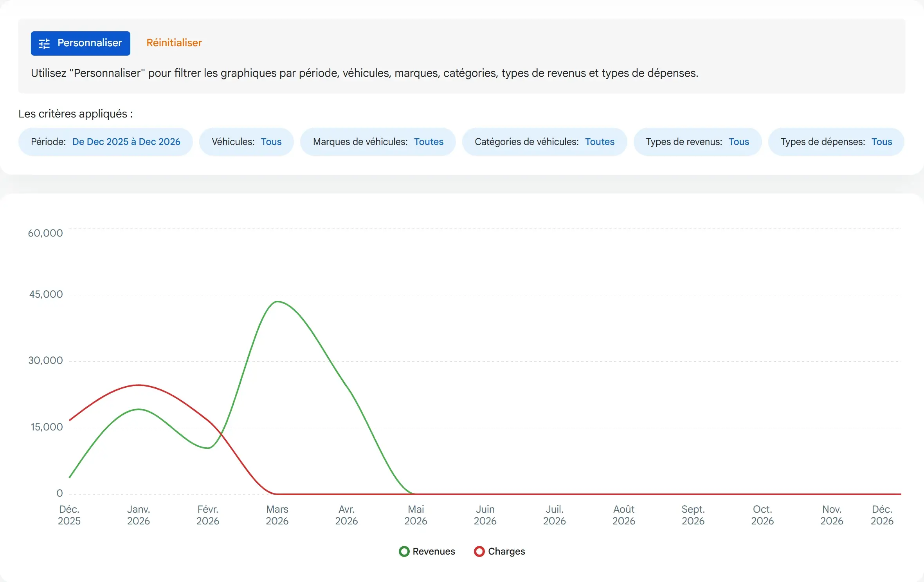Open the Marques de véhicules filter showing Toutes
924x582 pixels.
coord(378,141)
